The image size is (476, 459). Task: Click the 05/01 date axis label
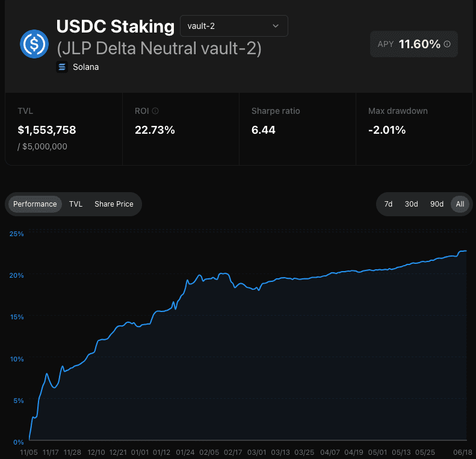pyautogui.click(x=378, y=452)
